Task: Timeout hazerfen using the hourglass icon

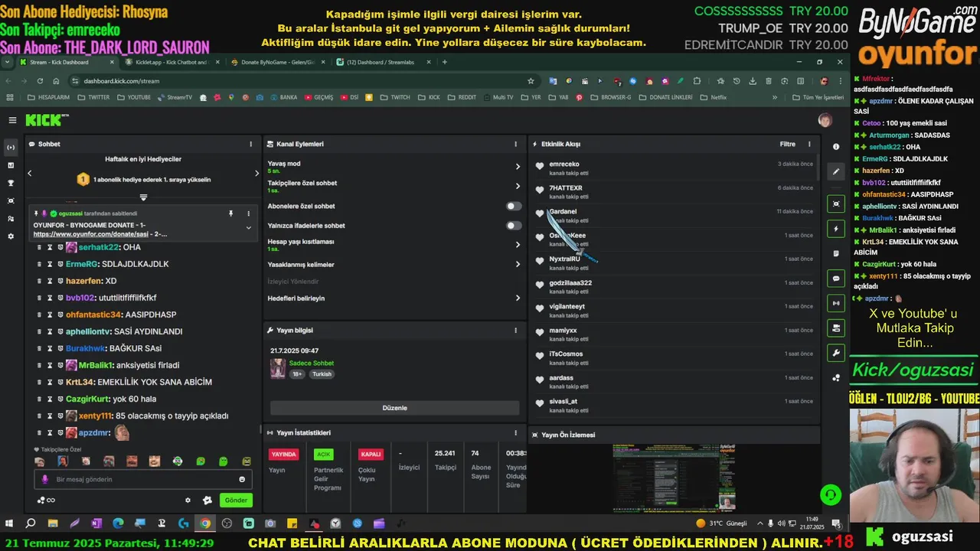Action: pyautogui.click(x=50, y=281)
